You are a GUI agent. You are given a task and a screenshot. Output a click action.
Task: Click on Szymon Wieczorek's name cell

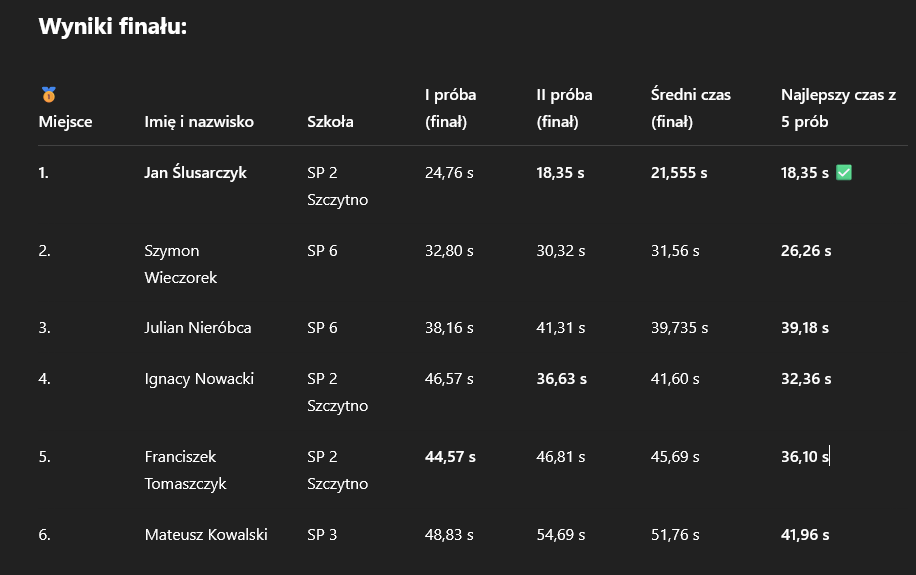181,264
